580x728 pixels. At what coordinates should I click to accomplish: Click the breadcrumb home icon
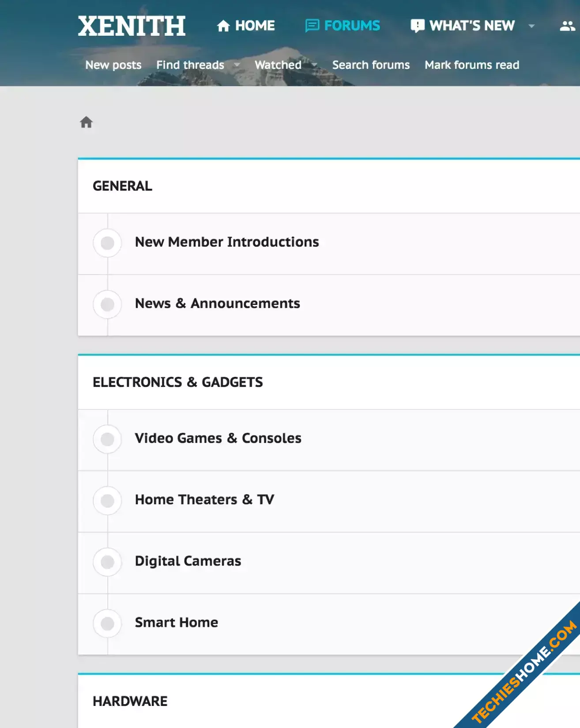click(87, 122)
